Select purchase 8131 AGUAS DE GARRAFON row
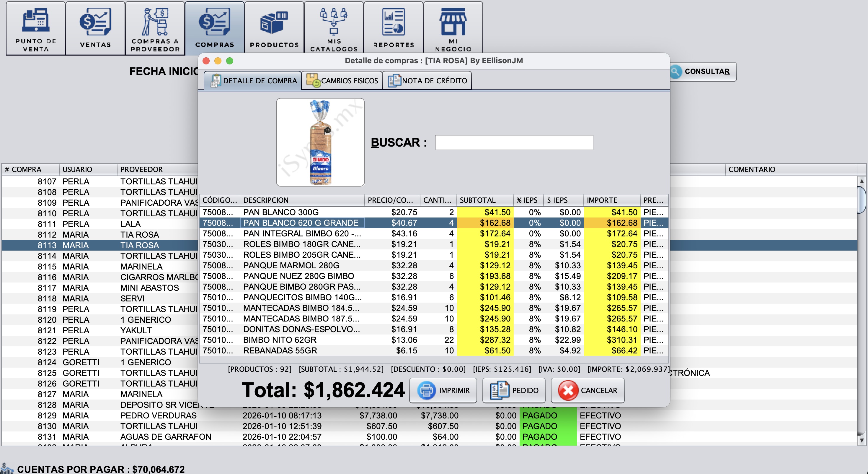This screenshot has height=474, width=868. coord(430,436)
